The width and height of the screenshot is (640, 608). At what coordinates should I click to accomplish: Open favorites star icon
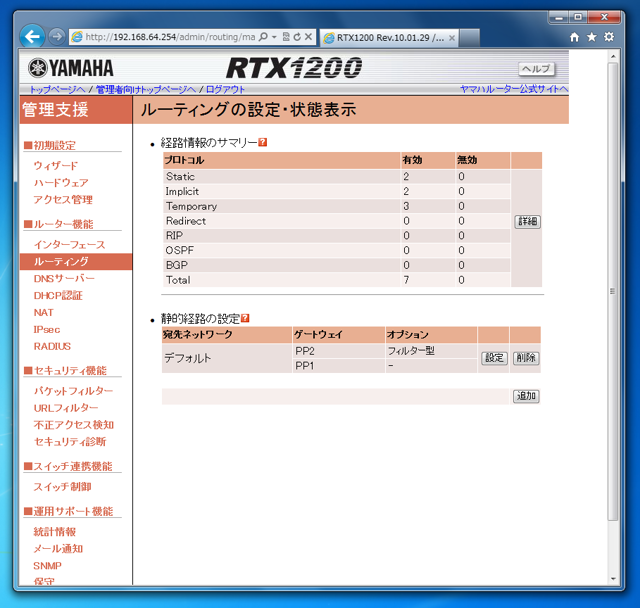tap(591, 37)
